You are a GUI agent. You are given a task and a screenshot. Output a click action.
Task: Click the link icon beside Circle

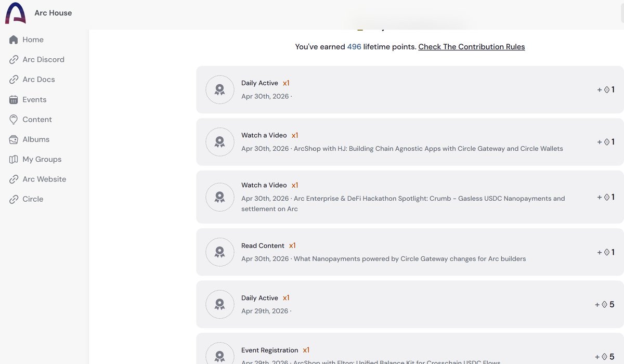[x=14, y=199]
